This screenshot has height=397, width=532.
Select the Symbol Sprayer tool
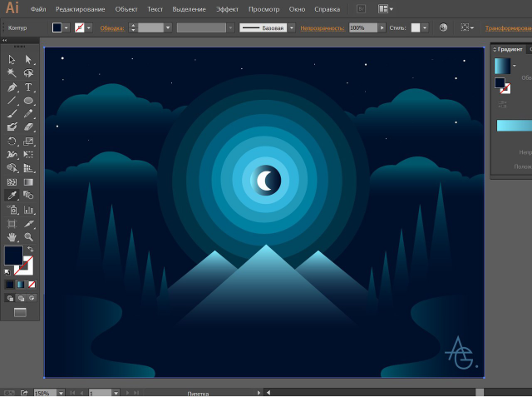coord(12,210)
